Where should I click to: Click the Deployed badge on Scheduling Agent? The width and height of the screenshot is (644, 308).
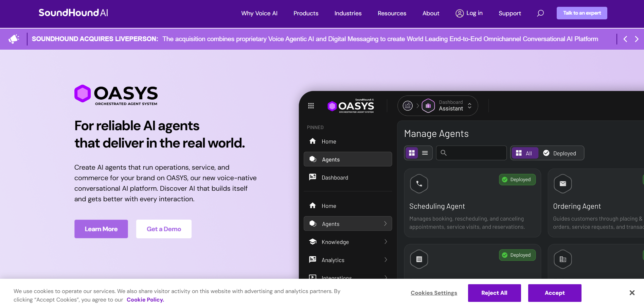pyautogui.click(x=517, y=179)
